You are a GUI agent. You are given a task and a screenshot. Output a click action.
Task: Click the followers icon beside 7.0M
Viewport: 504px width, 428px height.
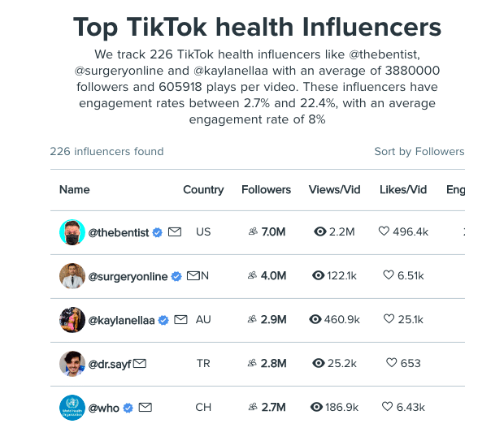coord(253,231)
